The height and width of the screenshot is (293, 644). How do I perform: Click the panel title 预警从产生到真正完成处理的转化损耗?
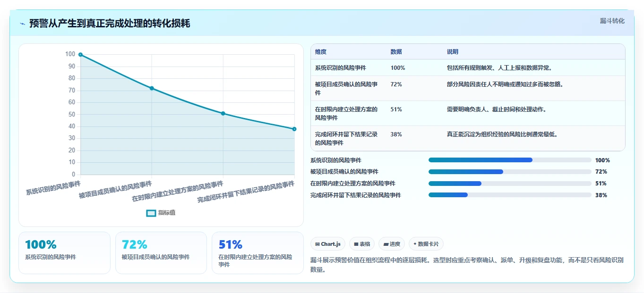point(110,23)
